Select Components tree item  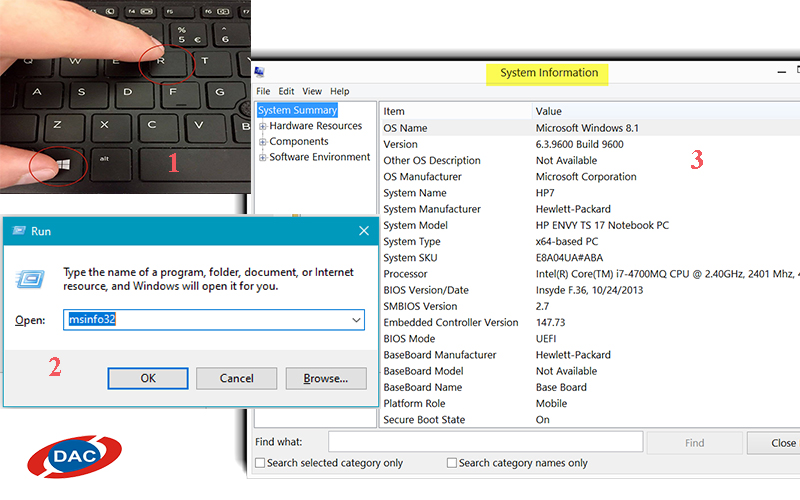pos(299,141)
